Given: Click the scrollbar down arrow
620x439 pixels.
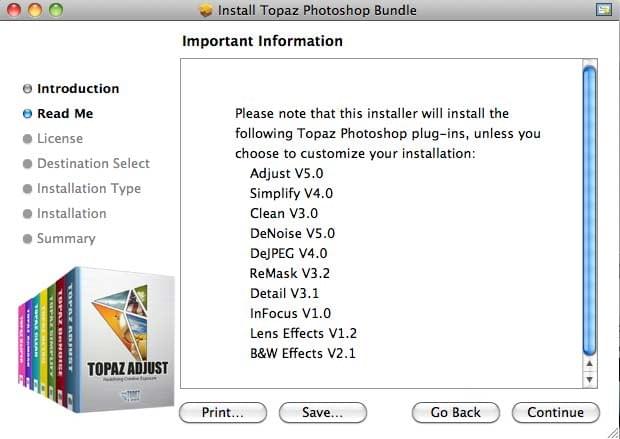Looking at the screenshot, I should (589, 379).
